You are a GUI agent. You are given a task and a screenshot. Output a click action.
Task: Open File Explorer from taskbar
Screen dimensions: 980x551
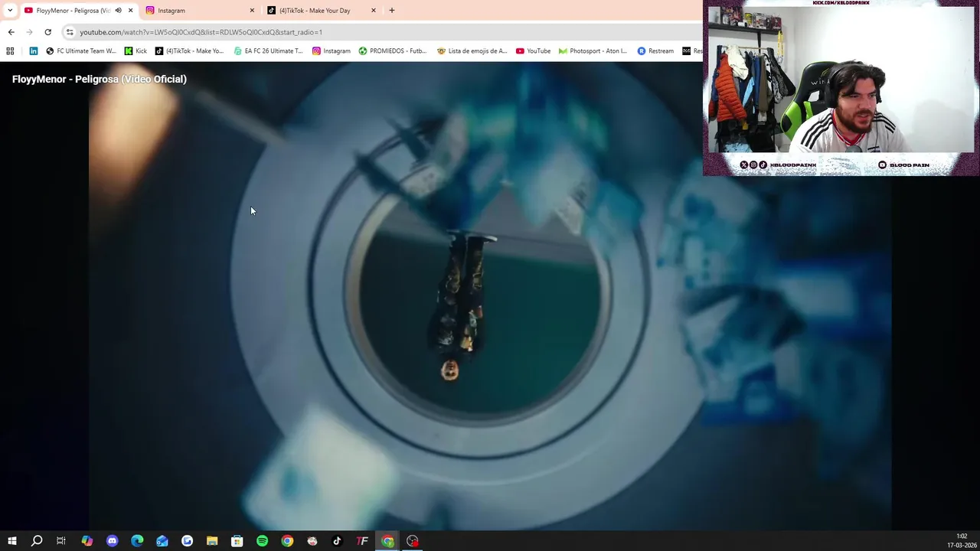212,541
